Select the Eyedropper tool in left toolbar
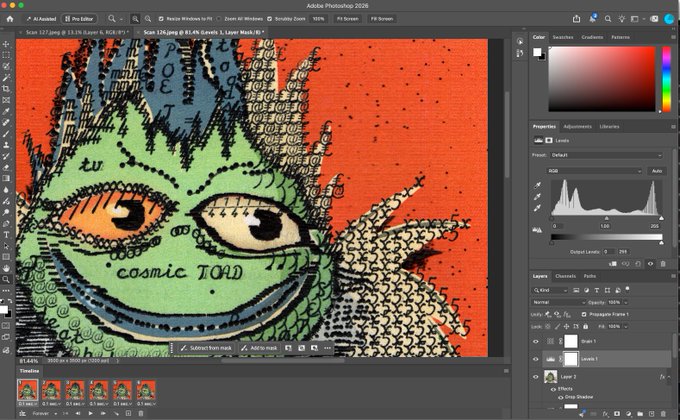 click(x=6, y=111)
